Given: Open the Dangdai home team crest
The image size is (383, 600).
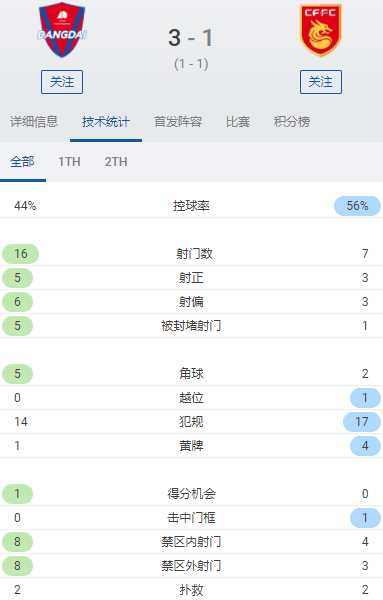Looking at the screenshot, I should tap(62, 30).
